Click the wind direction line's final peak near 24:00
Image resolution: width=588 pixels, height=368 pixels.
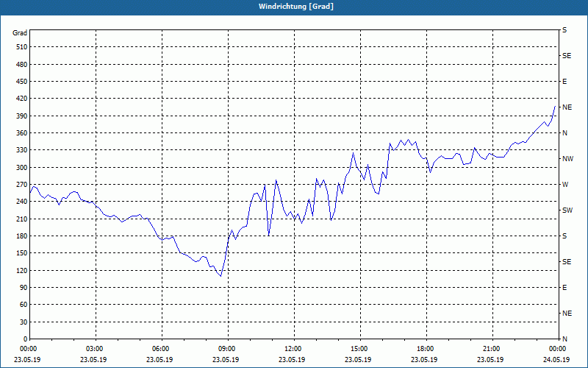tap(555, 106)
